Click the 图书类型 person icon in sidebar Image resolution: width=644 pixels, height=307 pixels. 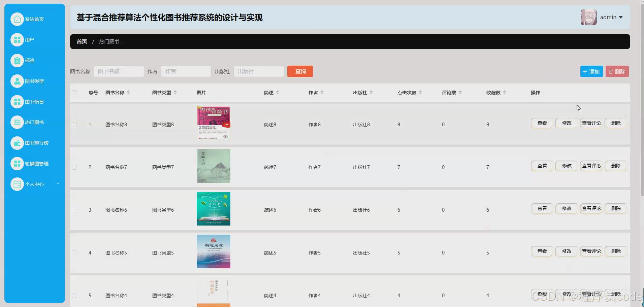pyautogui.click(x=17, y=81)
